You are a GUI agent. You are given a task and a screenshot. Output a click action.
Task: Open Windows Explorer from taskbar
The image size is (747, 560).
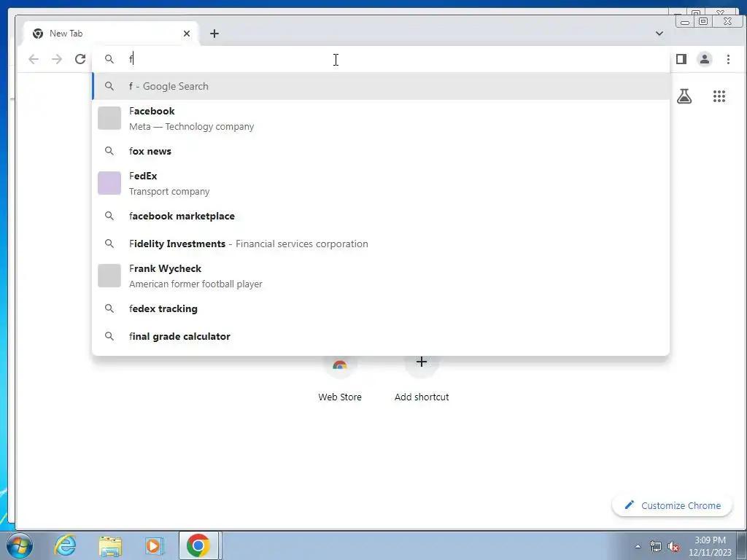[110, 545]
